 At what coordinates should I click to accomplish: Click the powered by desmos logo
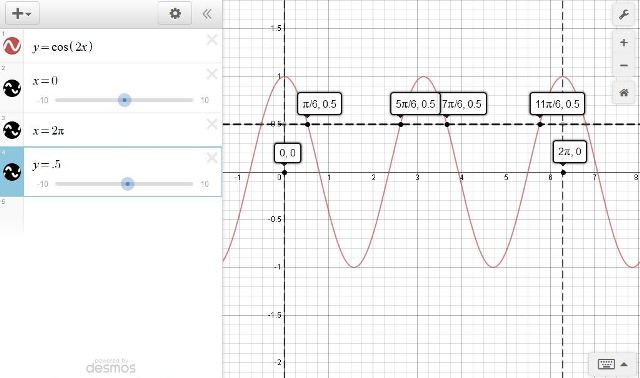pos(111,366)
